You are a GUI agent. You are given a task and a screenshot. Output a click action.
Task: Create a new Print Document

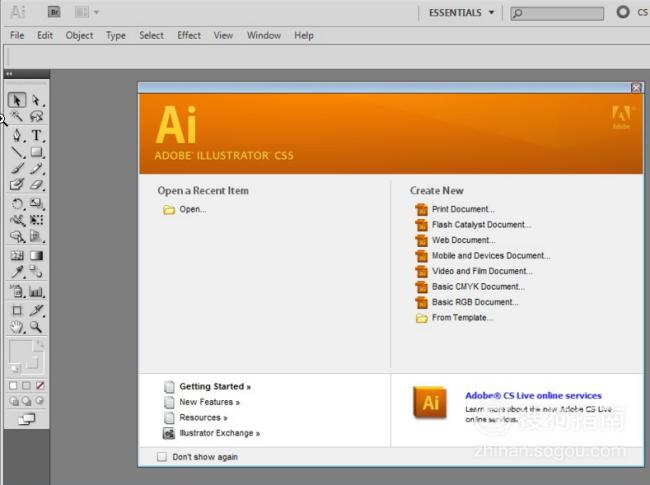[455, 209]
